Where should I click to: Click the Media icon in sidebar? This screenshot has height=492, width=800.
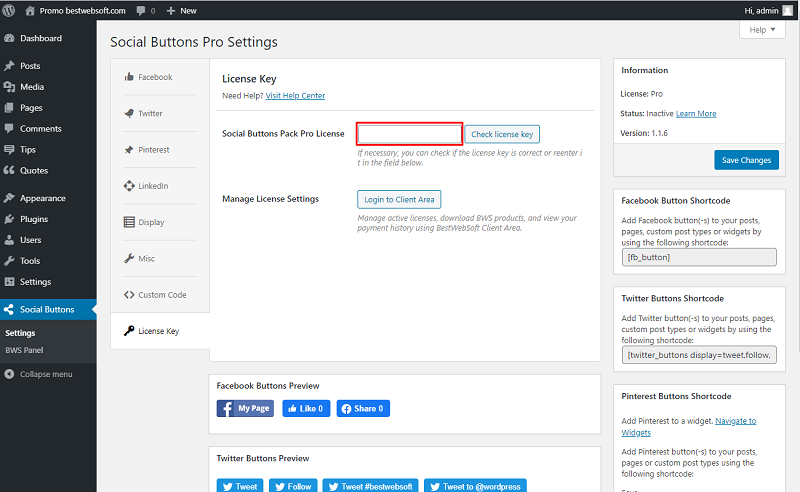click(x=9, y=87)
